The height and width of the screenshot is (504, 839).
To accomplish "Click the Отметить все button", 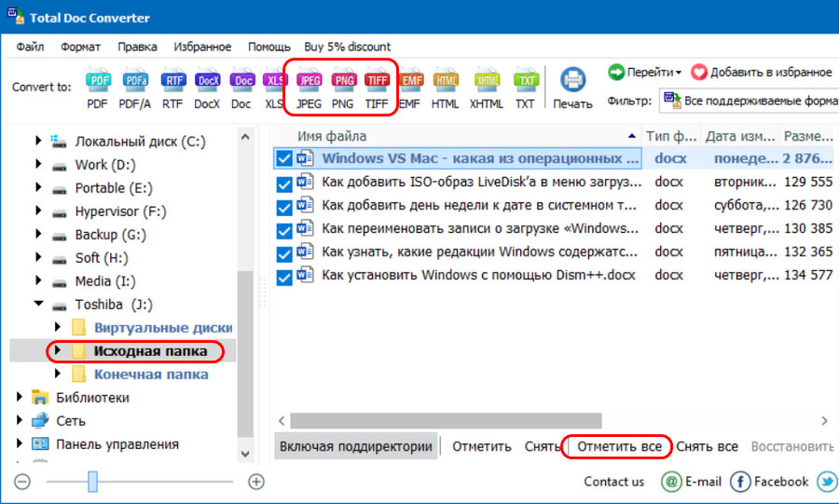I will pyautogui.click(x=619, y=446).
